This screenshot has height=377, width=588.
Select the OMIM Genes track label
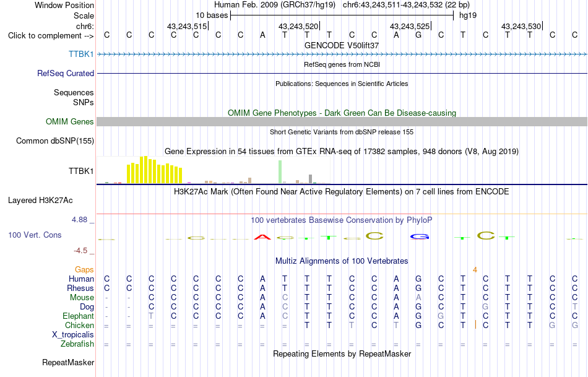click(69, 121)
